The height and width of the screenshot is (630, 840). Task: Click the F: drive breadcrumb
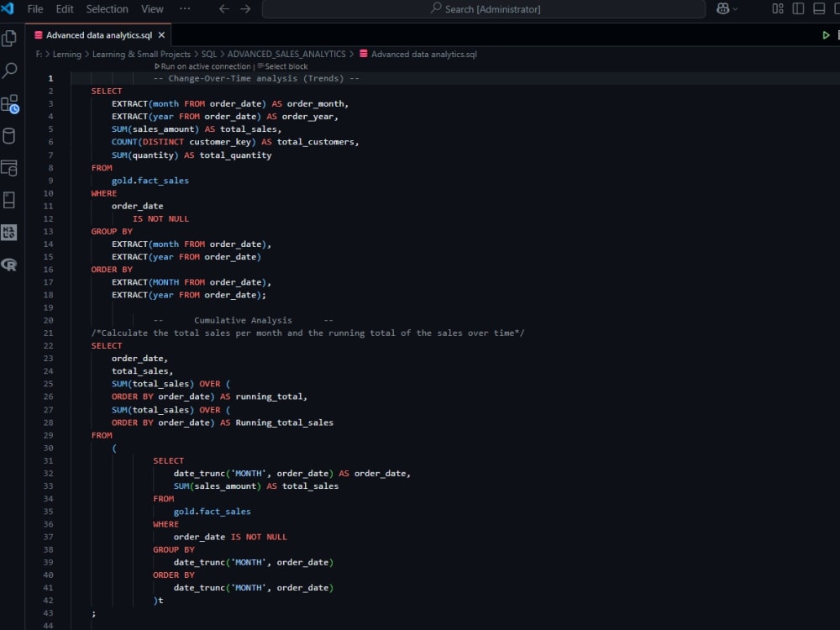tap(39, 54)
